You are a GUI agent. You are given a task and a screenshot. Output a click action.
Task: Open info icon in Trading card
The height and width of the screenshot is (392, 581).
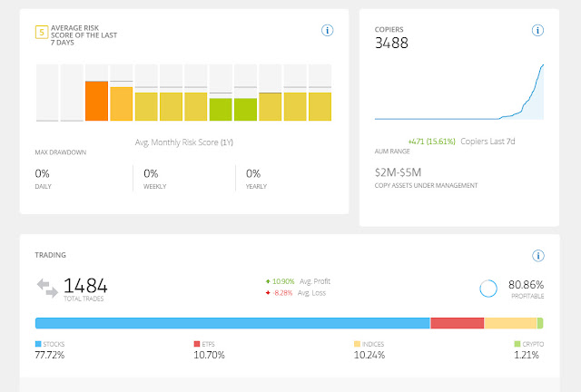[x=538, y=256]
